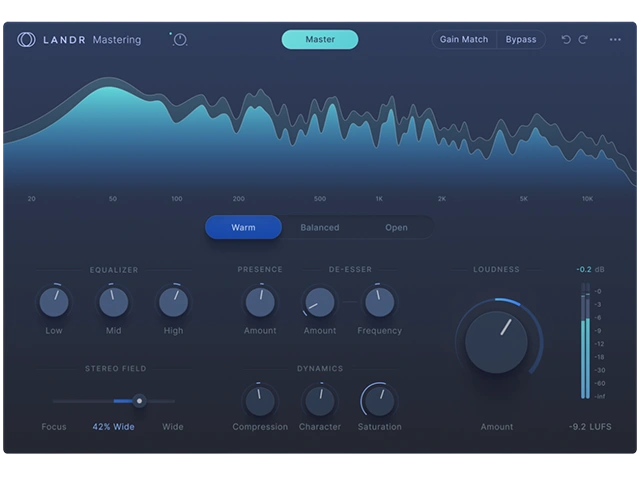Click the Wide label of Stereo Field
640x480 pixels.
173,427
